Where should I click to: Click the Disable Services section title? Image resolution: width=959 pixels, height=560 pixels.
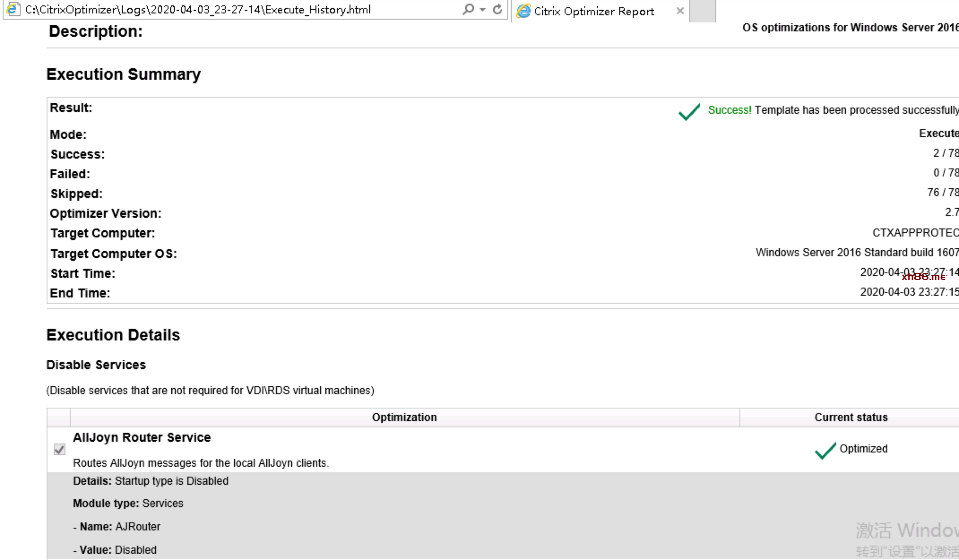coord(96,365)
